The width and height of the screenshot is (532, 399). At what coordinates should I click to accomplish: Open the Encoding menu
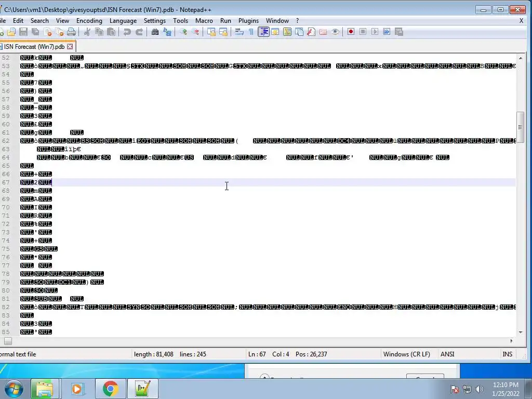click(89, 21)
